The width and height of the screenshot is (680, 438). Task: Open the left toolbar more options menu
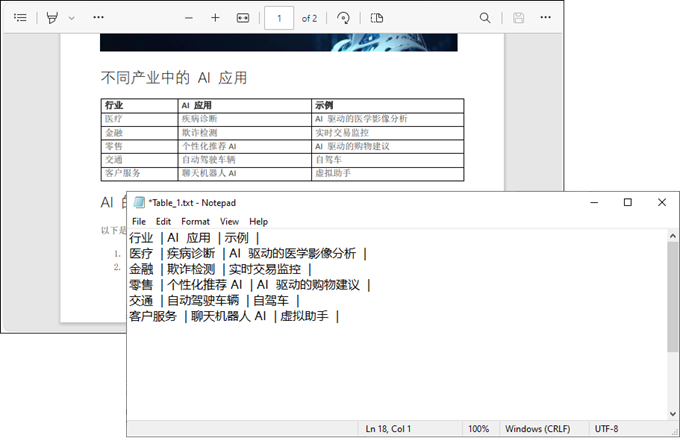(x=98, y=18)
